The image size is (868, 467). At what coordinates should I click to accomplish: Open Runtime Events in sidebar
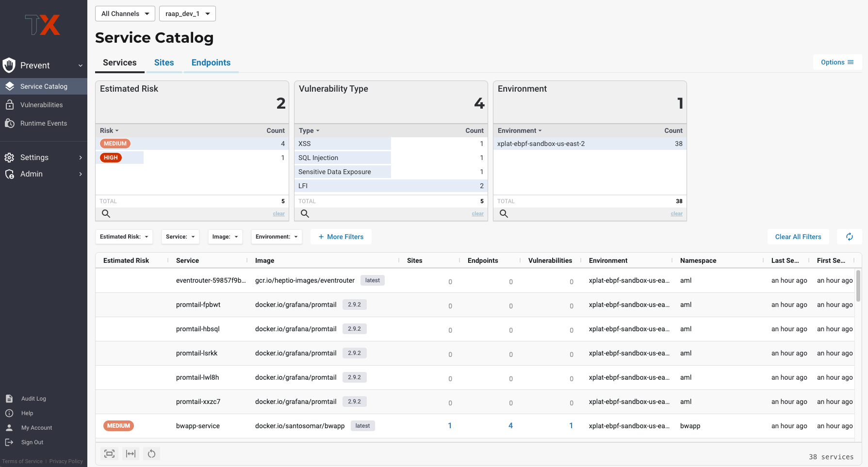[44, 123]
